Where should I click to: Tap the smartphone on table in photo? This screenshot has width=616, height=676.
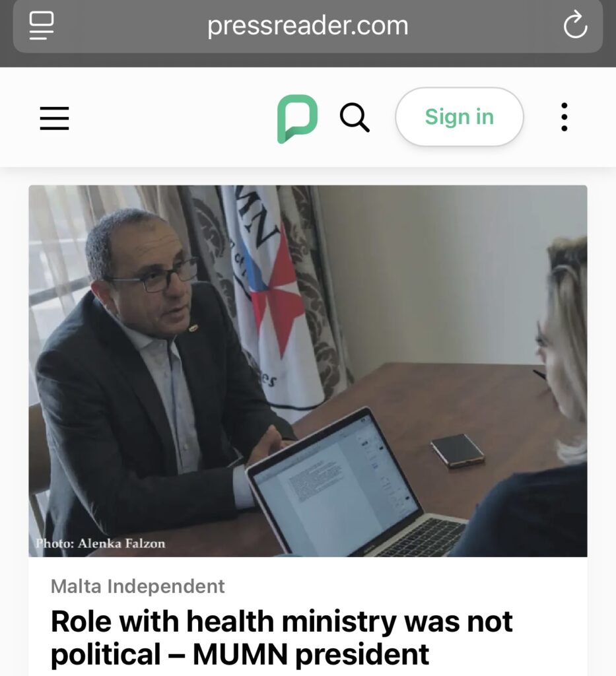(x=458, y=450)
